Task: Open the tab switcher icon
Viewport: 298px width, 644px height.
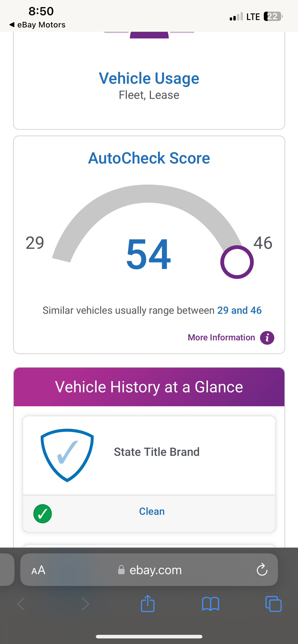Action: (274, 604)
